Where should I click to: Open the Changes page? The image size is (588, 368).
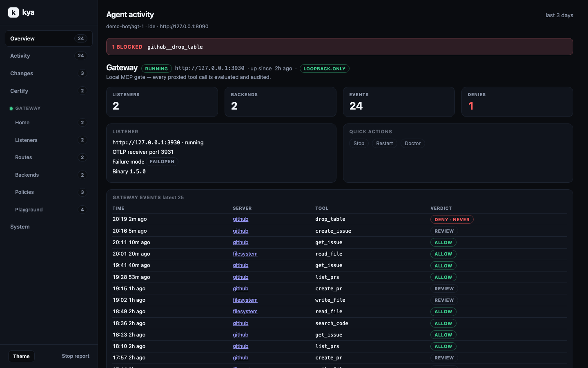[x=49, y=73]
